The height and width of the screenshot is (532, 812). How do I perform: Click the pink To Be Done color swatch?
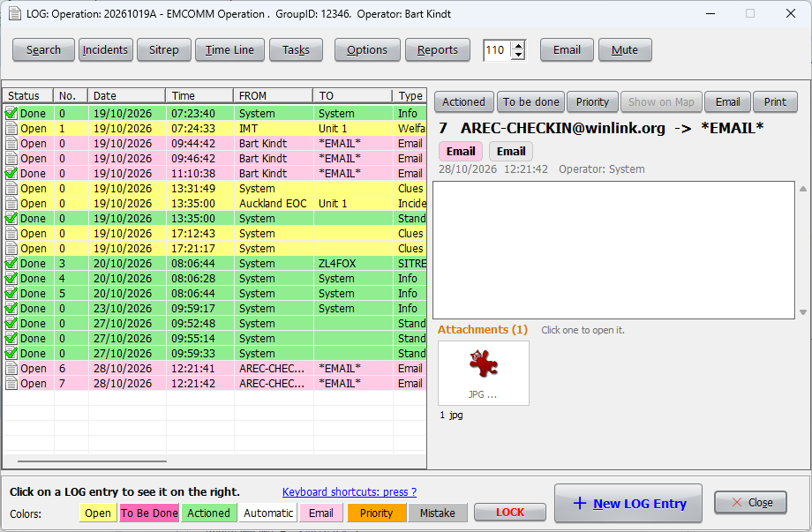[150, 513]
